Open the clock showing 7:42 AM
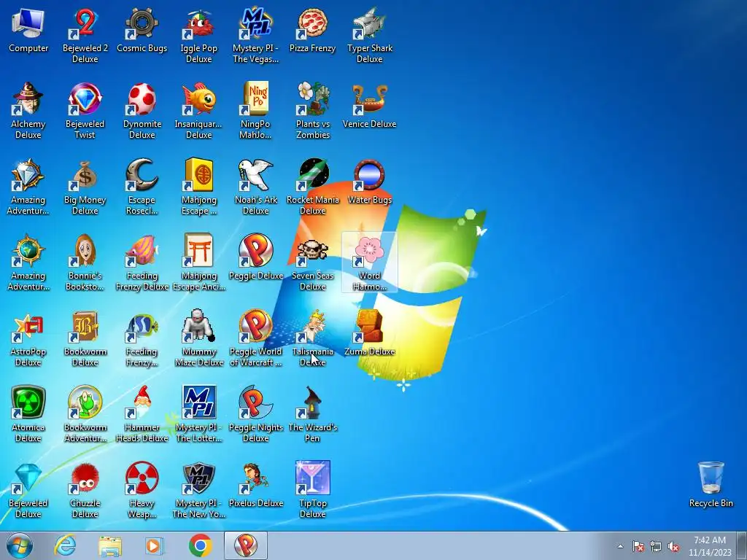747x560 pixels. (x=710, y=546)
